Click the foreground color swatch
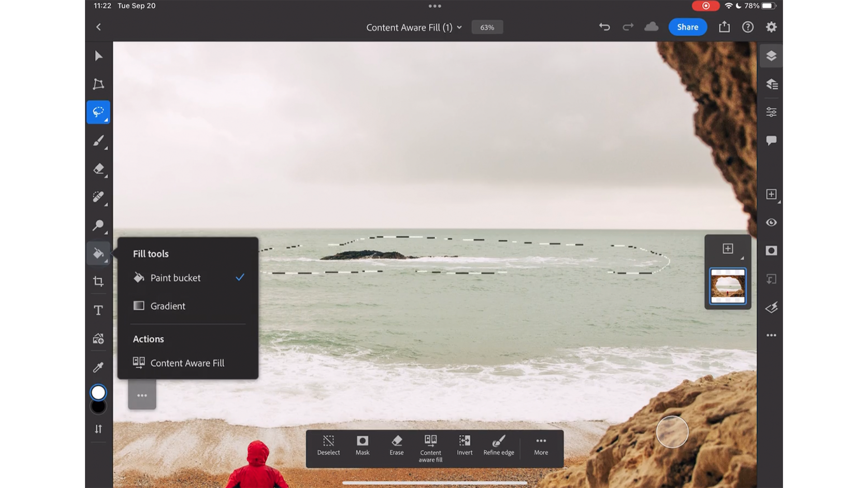868x488 pixels. (98, 392)
